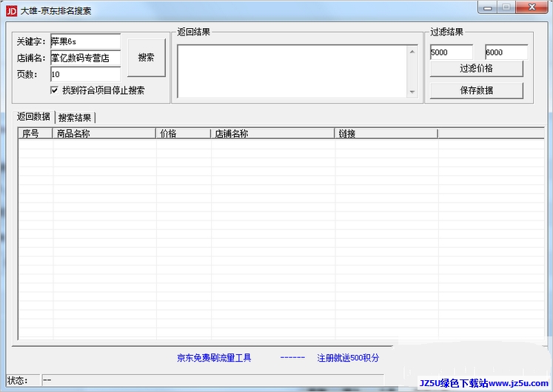Click scroll down arrow in 返回结果 box

point(412,92)
